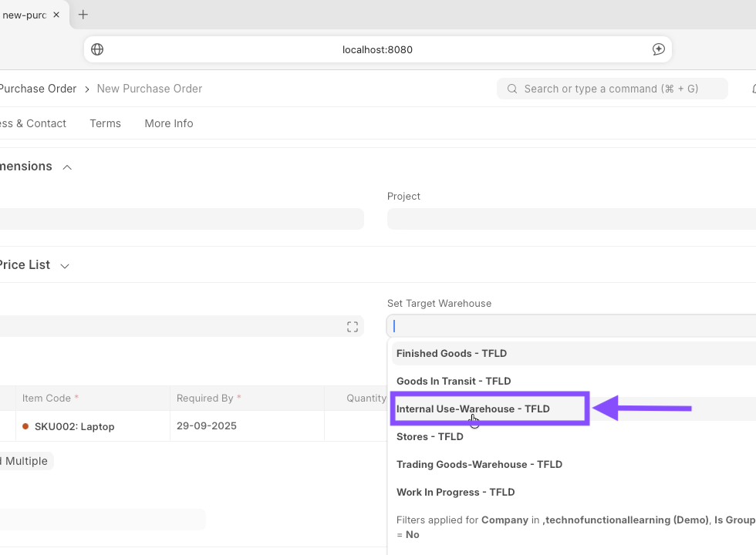Click the expand icon in left field
The width and height of the screenshot is (756, 555).
pyautogui.click(x=352, y=327)
